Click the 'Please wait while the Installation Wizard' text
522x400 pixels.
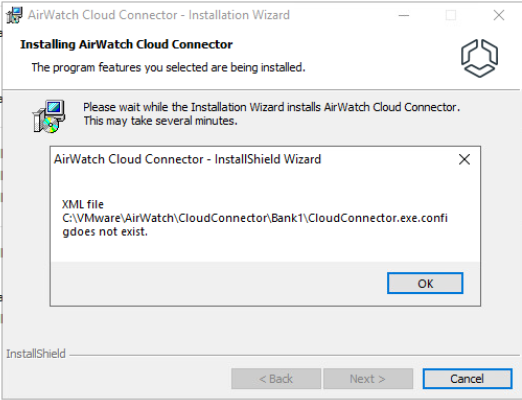(271, 107)
